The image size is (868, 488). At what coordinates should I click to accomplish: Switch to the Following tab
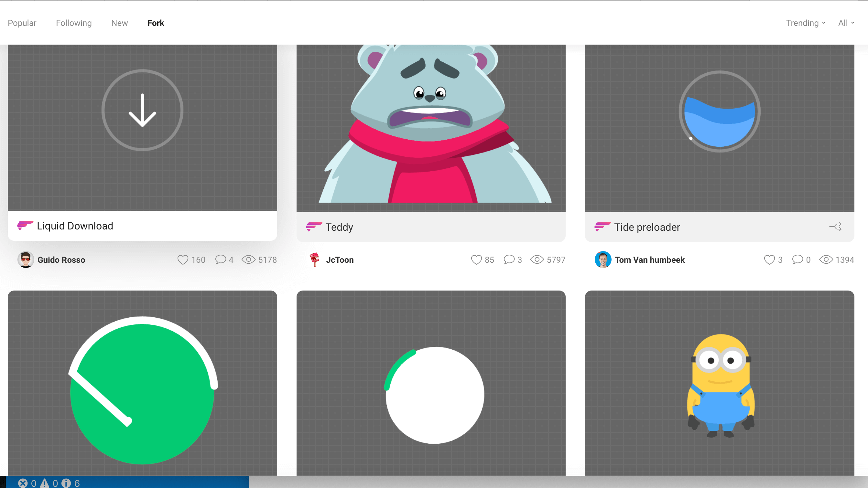click(74, 23)
